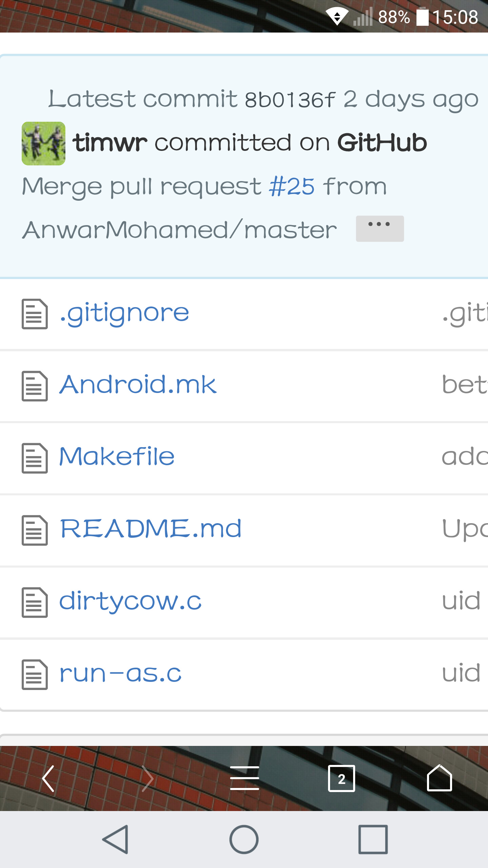Open Android recent apps square button
Image resolution: width=488 pixels, height=868 pixels.
(373, 840)
